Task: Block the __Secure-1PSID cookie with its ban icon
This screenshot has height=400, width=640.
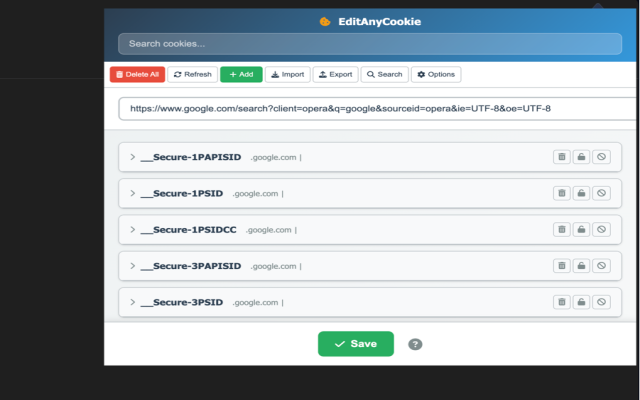Action: coord(601,193)
